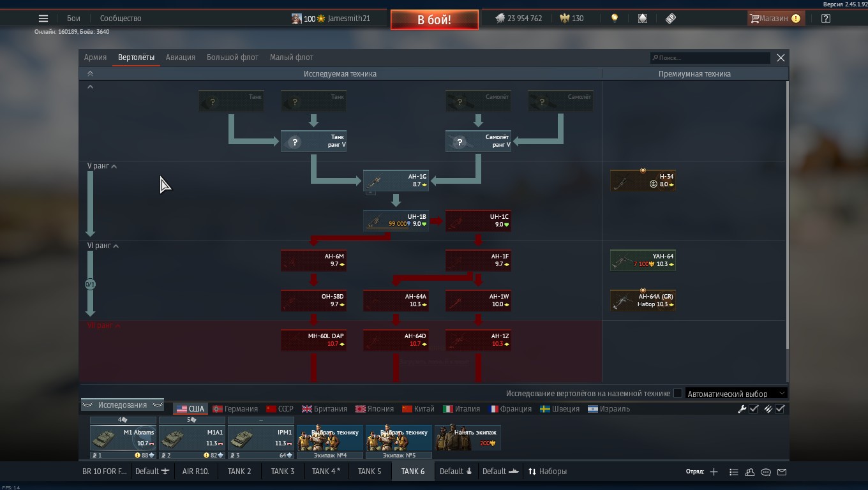Viewport: 868px width, 490px height.
Task: Toggle the automatic repair checkbox
Action: click(x=754, y=409)
